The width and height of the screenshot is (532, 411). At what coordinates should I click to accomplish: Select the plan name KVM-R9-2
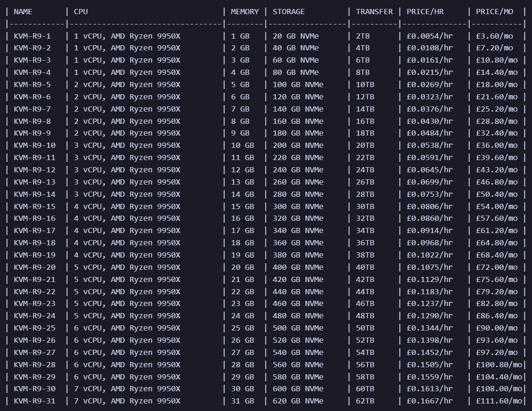[x=32, y=48]
